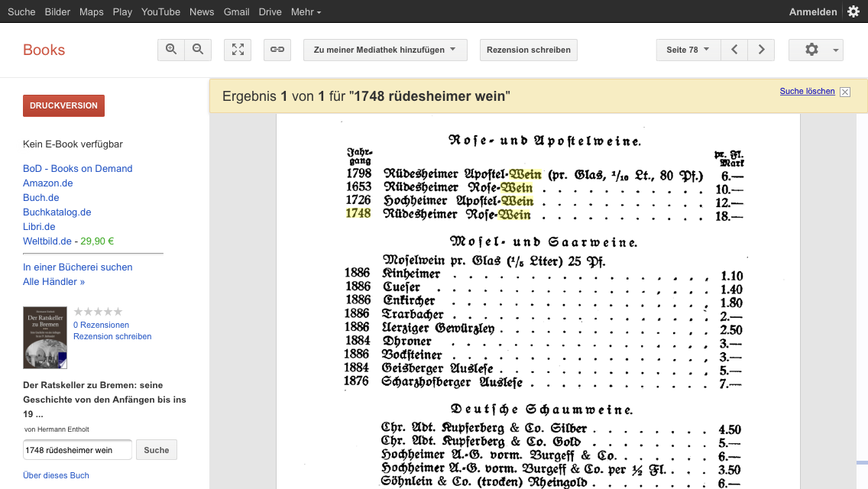Image resolution: width=868 pixels, height=489 pixels.
Task: Click the zoom out magnifier icon
Action: click(198, 50)
